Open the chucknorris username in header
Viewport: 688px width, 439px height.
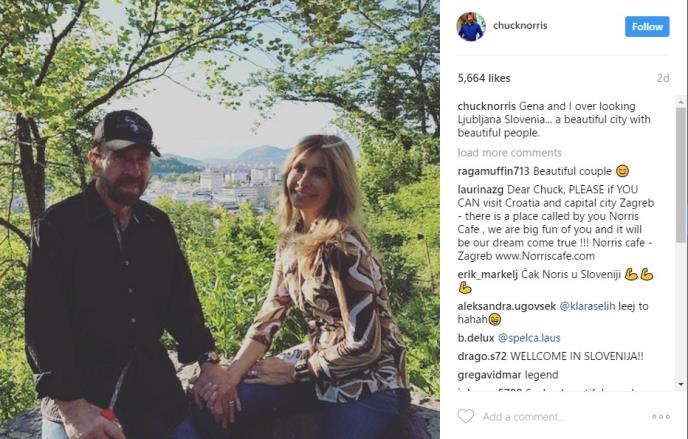520,25
